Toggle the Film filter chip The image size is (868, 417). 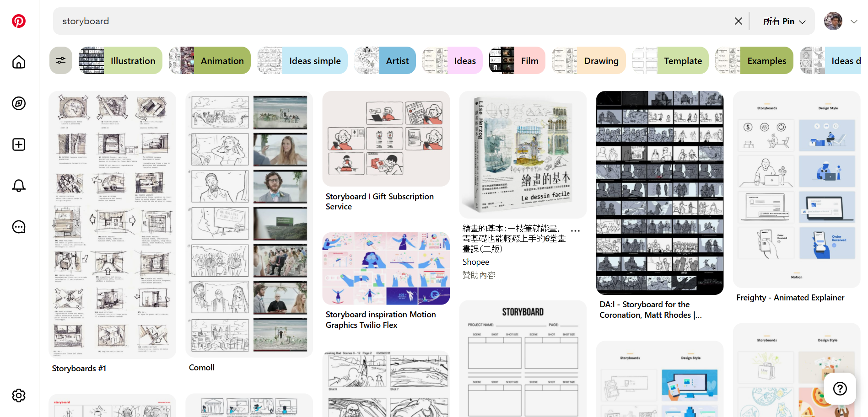pos(517,60)
